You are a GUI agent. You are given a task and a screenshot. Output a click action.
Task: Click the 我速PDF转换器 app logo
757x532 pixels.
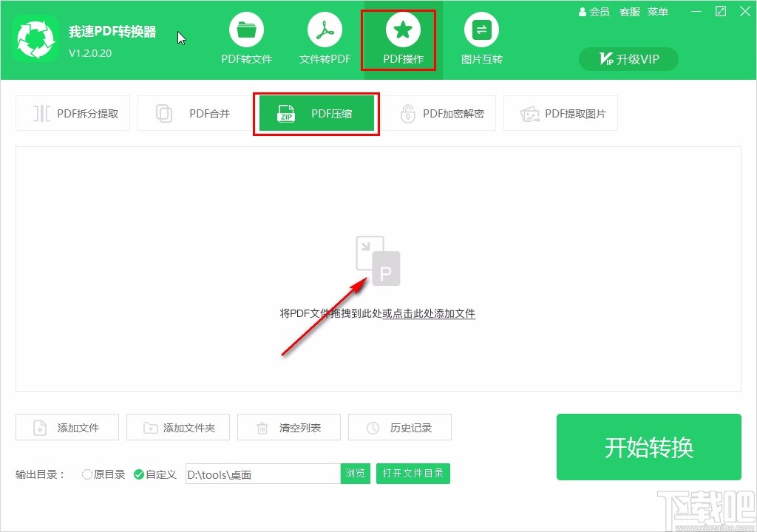point(35,38)
